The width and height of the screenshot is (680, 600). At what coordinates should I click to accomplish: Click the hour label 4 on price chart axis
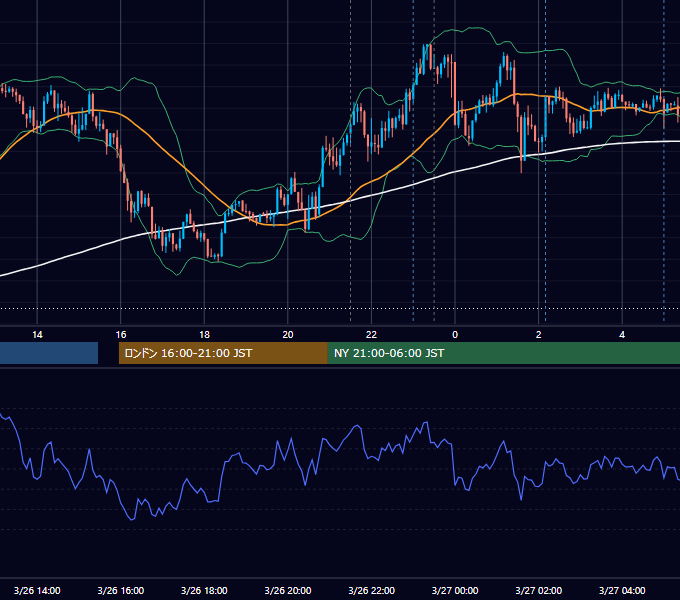coord(622,335)
